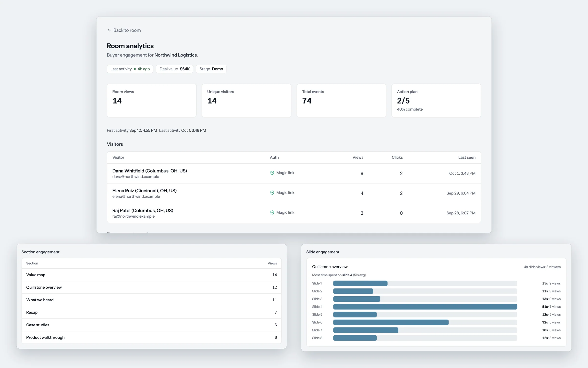Click the Slide 4 engagement bar
The width and height of the screenshot is (588, 368).
click(425, 307)
